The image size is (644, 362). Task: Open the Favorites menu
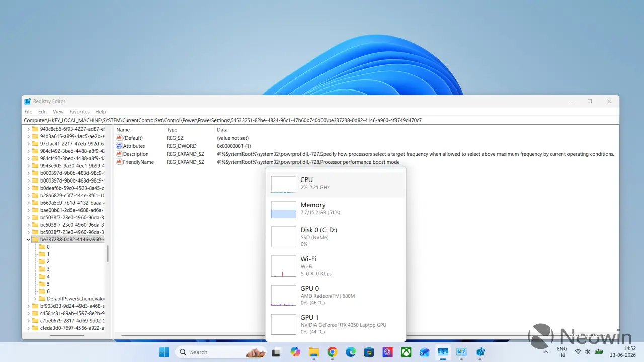79,112
